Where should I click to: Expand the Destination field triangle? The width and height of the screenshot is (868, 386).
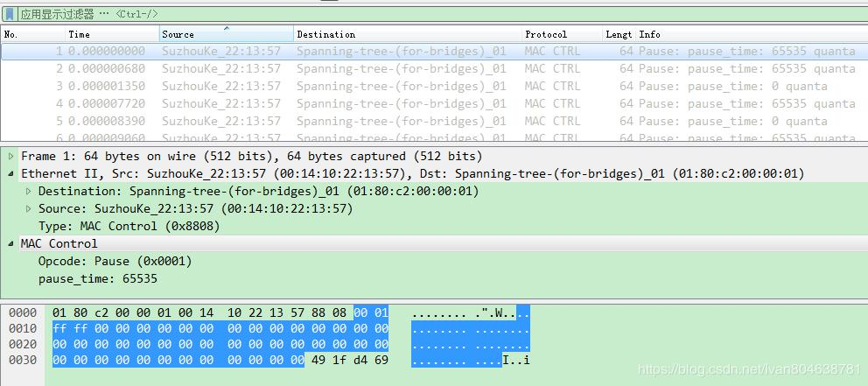pos(29,192)
